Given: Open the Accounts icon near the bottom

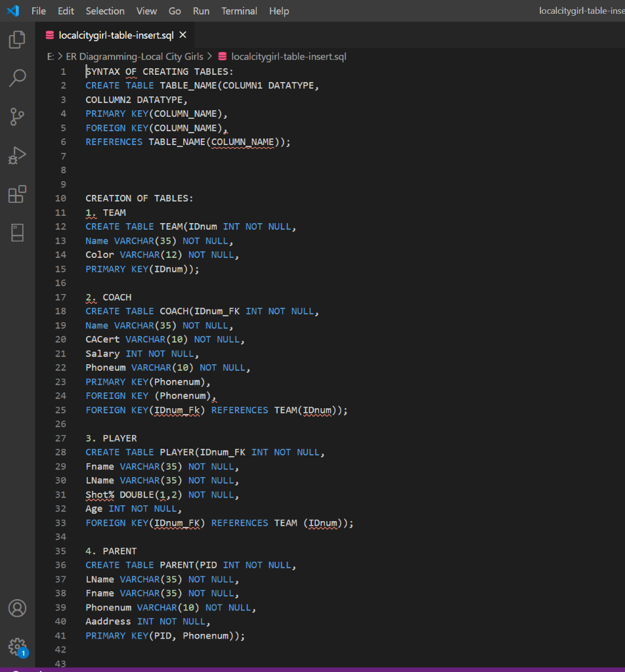Looking at the screenshot, I should (17, 608).
